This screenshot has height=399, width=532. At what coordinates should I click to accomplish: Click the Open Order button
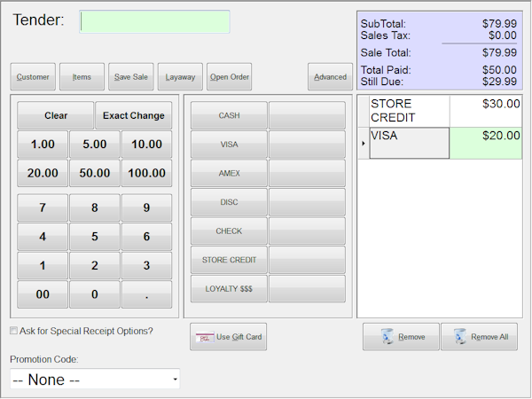point(230,77)
